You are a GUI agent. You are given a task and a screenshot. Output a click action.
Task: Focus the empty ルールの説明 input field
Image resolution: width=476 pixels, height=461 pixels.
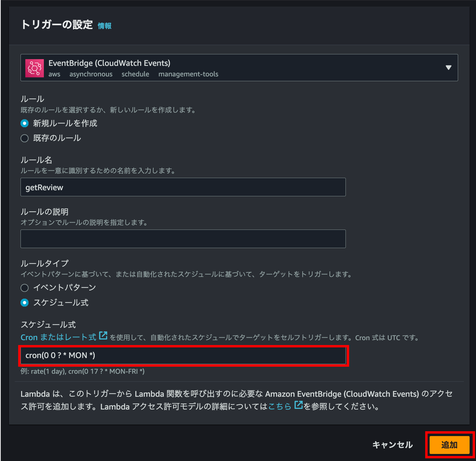183,239
